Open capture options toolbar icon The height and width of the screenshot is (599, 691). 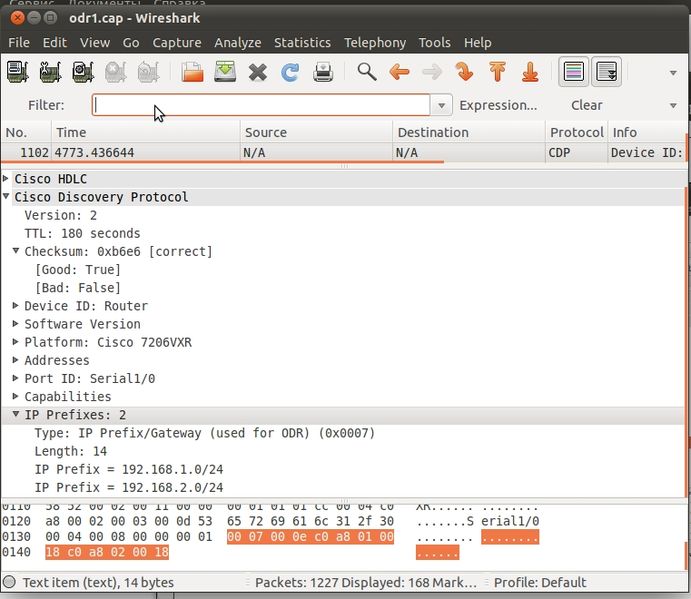(50, 71)
